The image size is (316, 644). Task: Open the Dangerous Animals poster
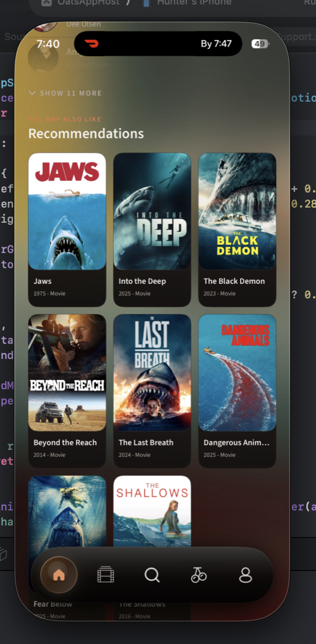click(x=237, y=372)
